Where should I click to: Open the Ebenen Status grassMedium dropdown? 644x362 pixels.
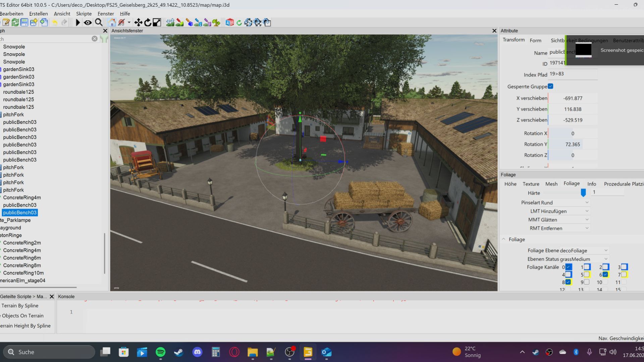pos(584,259)
